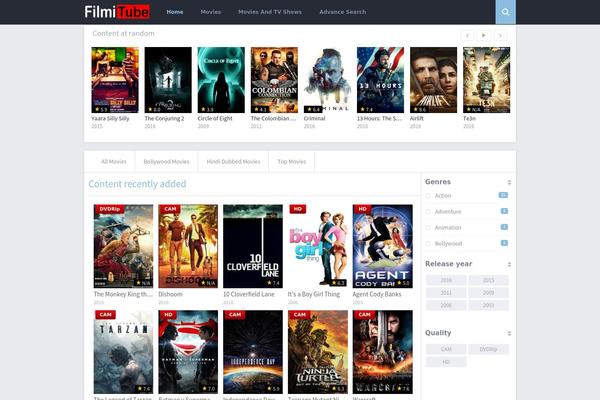Click CAM badge on Independence Day poster
600x400 pixels.
point(235,315)
